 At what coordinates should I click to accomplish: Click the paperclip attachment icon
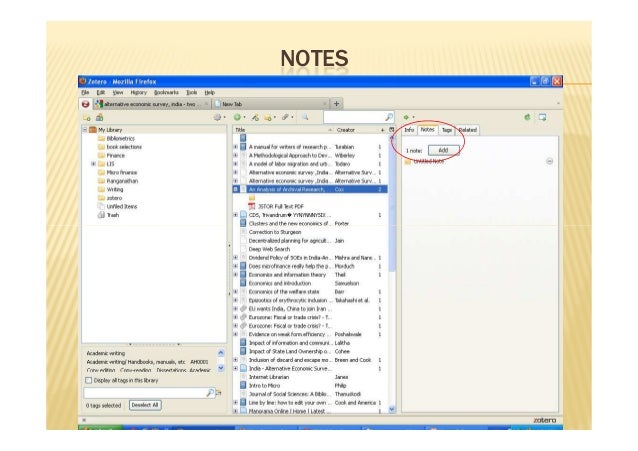285,117
